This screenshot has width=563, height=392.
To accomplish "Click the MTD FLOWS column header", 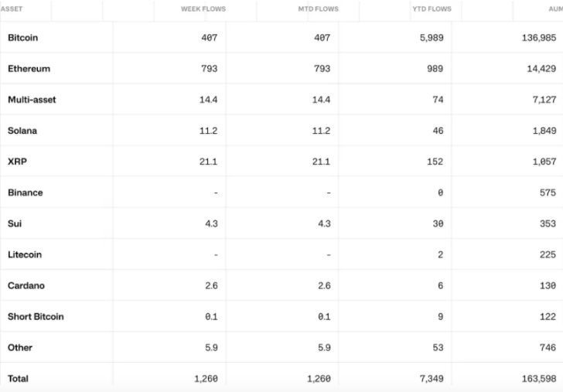I will pyautogui.click(x=318, y=9).
